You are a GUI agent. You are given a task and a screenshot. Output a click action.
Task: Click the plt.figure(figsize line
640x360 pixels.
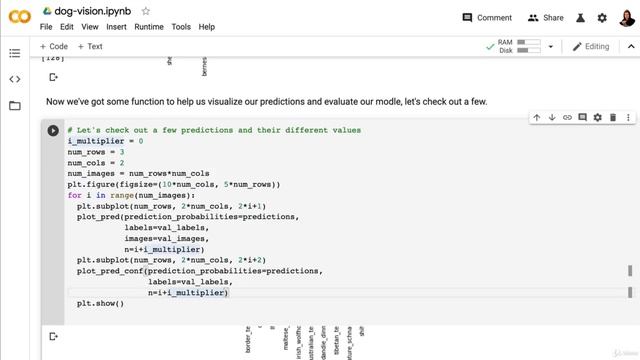pos(174,184)
